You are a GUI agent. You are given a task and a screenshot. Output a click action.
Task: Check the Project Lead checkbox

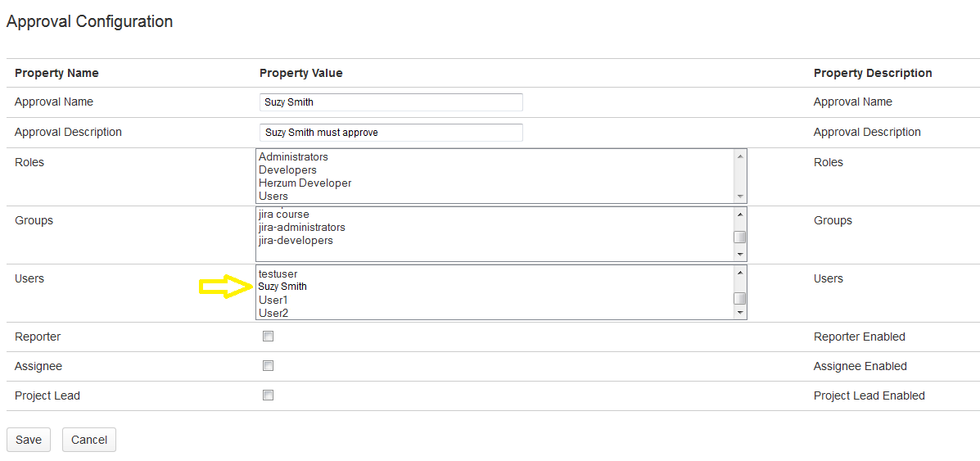[x=268, y=395]
